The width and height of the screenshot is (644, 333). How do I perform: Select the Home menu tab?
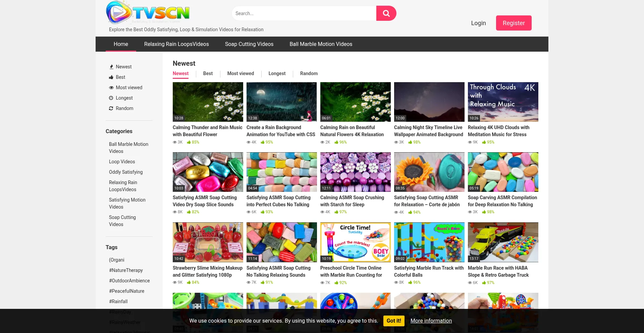click(121, 44)
